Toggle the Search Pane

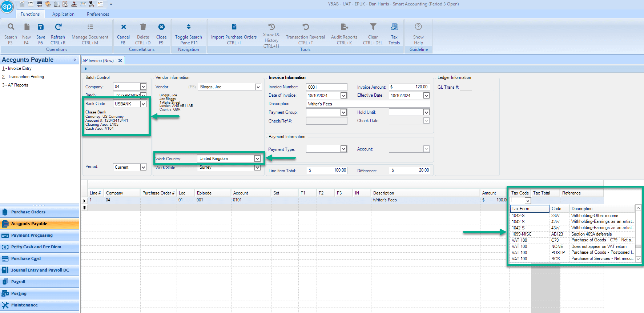click(x=188, y=27)
